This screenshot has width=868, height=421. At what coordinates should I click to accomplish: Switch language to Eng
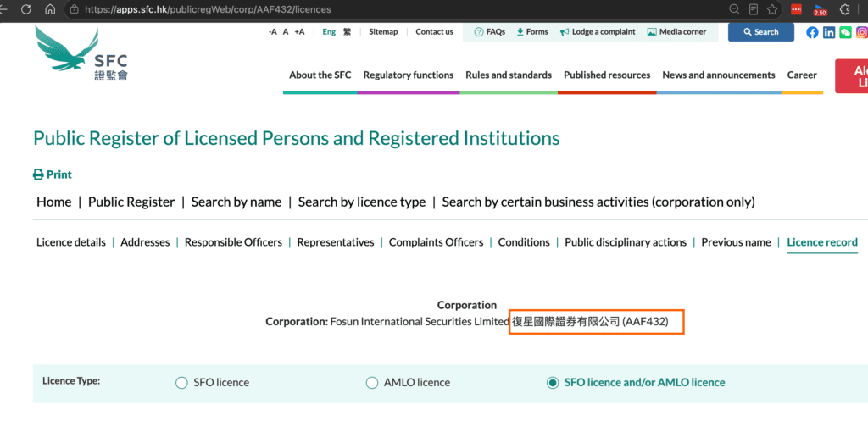click(x=329, y=32)
